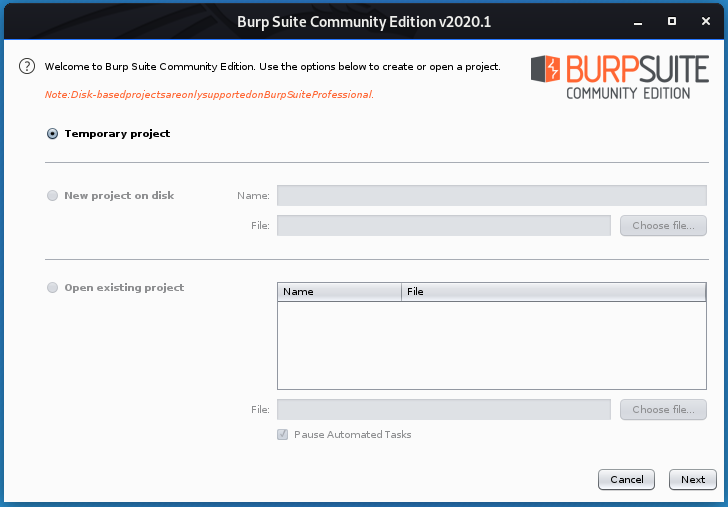Image resolution: width=728 pixels, height=507 pixels.
Task: Click the Burp Suite Community Edition v2020.1 title
Action: coord(364,22)
